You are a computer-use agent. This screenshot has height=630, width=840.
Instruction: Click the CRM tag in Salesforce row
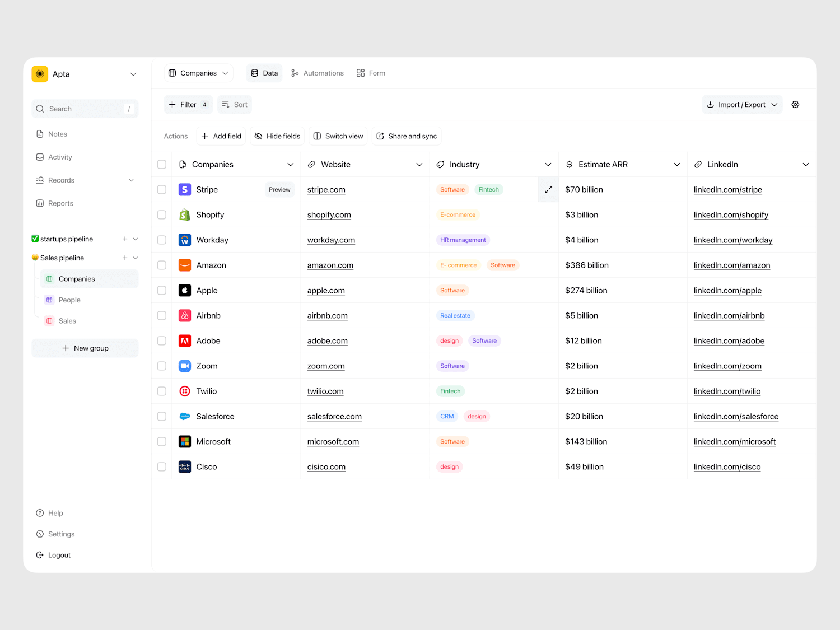click(x=447, y=417)
